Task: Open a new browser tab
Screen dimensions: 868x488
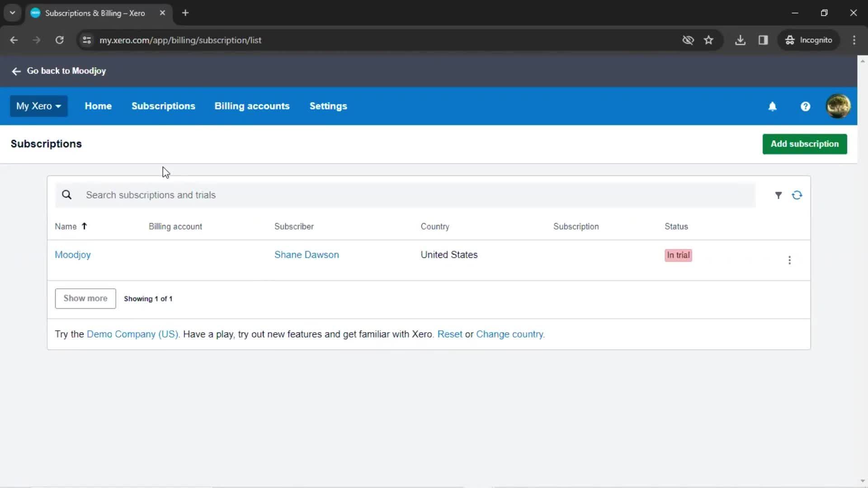Action: point(185,13)
